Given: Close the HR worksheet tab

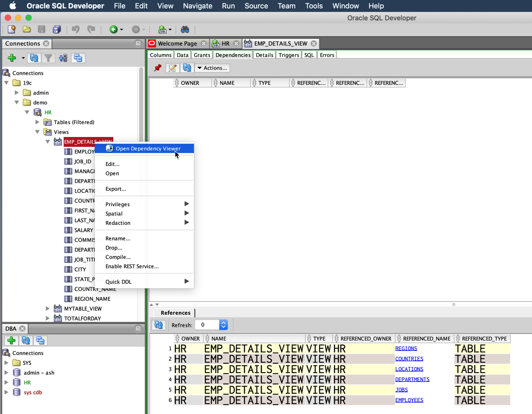Looking at the screenshot, I should point(236,43).
